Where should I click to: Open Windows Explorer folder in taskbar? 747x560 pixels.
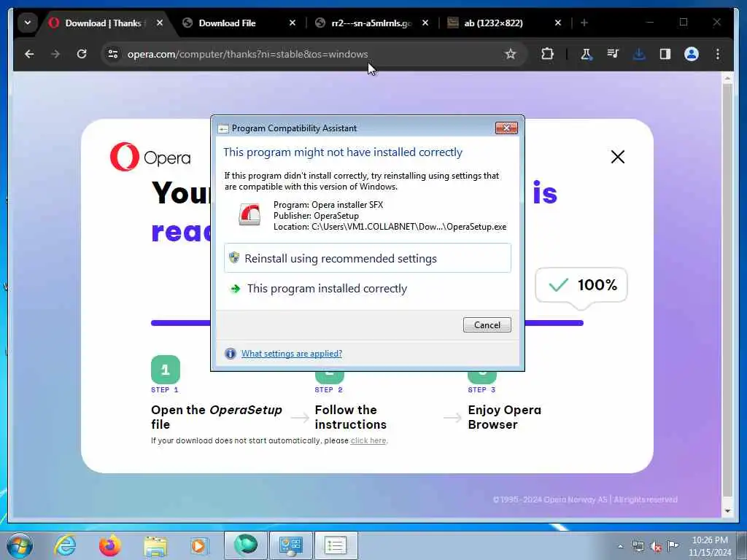(x=155, y=545)
